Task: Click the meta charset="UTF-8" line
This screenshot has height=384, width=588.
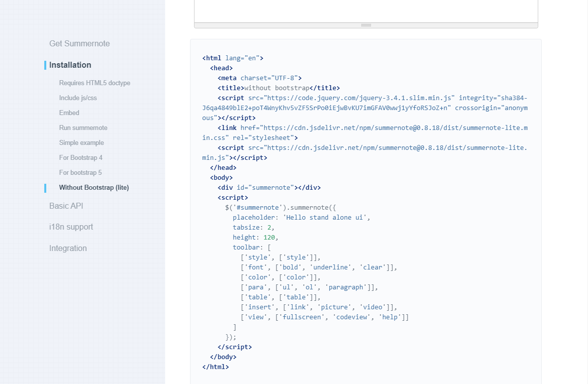Action: click(260, 78)
